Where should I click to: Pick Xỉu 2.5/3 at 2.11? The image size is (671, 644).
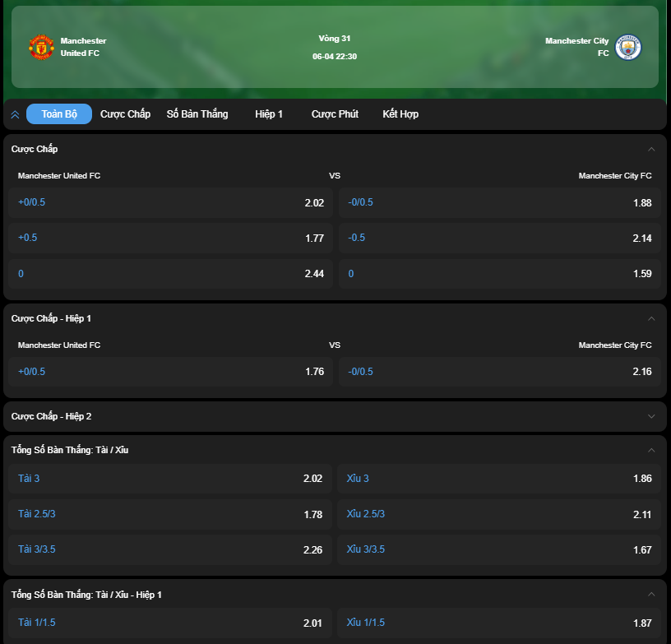coord(499,514)
